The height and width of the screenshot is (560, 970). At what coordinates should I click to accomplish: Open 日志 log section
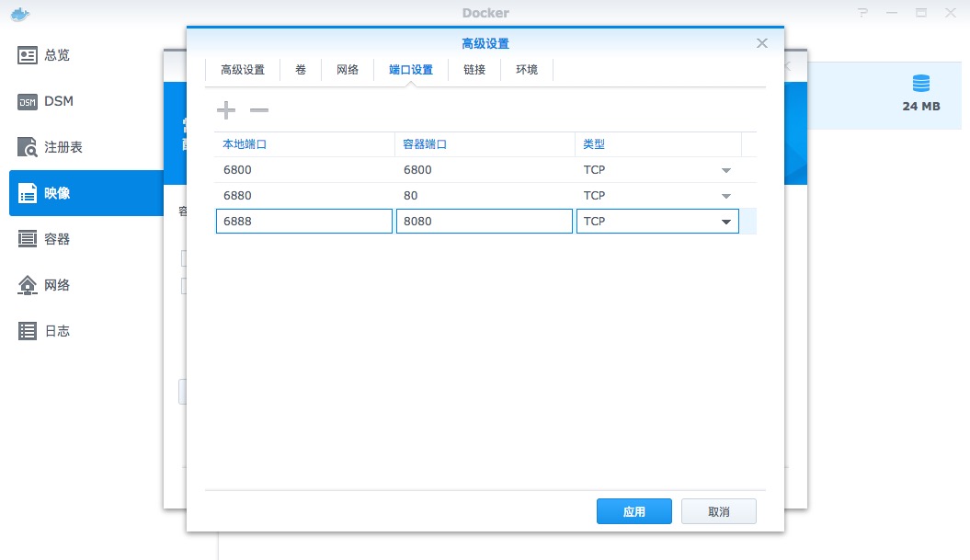coord(57,331)
